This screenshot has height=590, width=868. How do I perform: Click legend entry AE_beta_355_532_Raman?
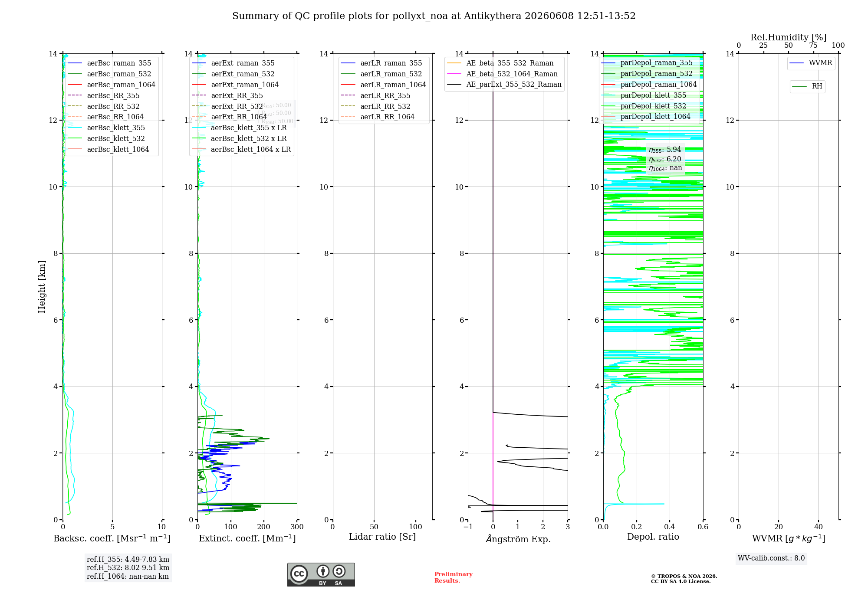(x=500, y=63)
